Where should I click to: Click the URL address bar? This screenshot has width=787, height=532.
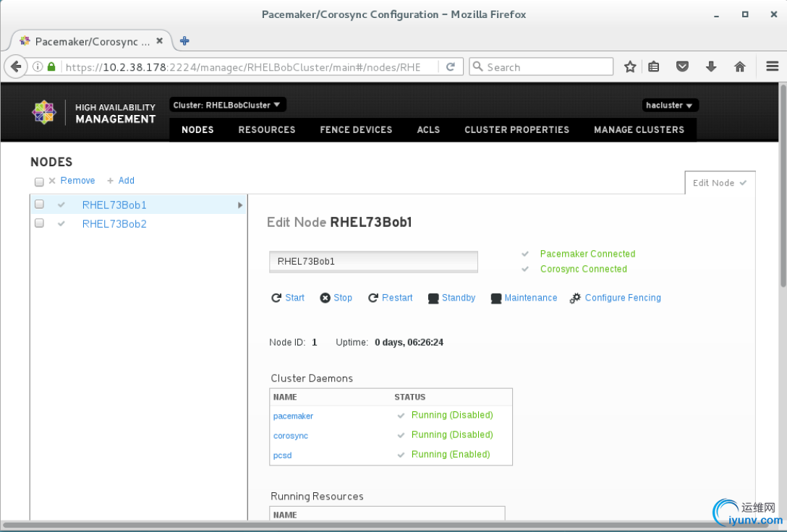(x=243, y=67)
